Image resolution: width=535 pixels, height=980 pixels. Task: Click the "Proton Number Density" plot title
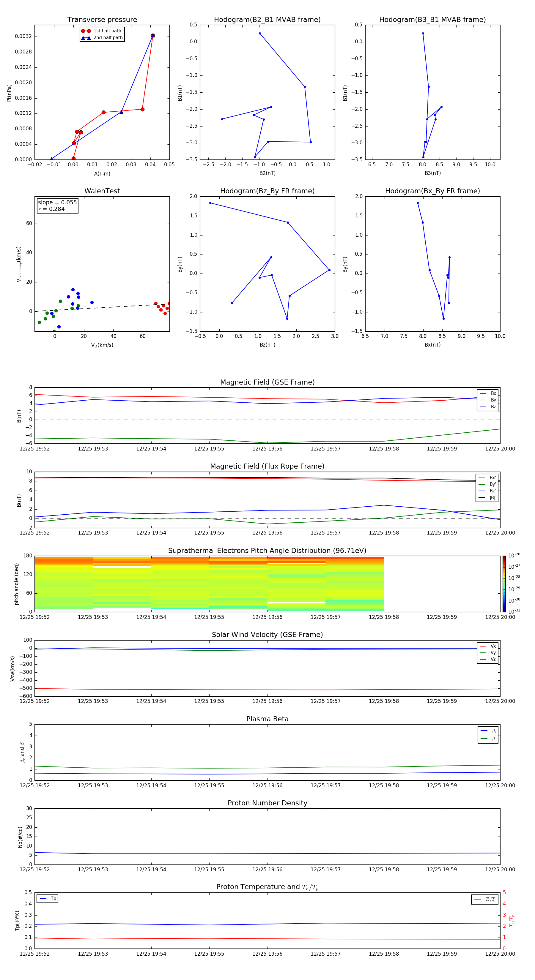pos(267,803)
